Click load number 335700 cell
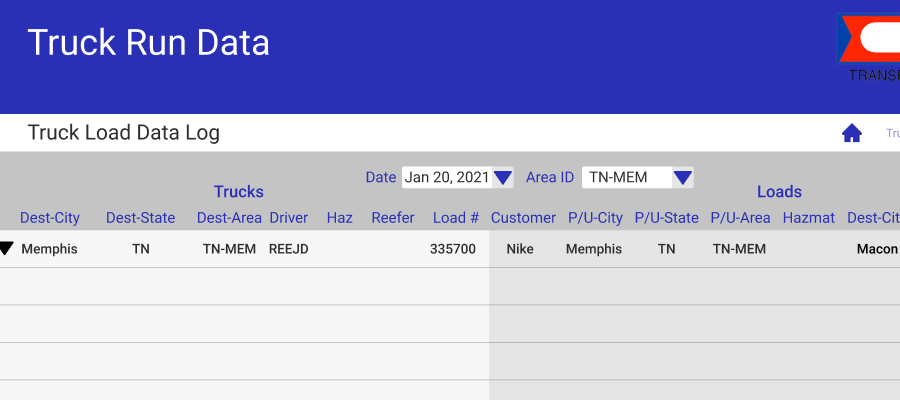Image resolution: width=900 pixels, height=400 pixels. point(453,249)
